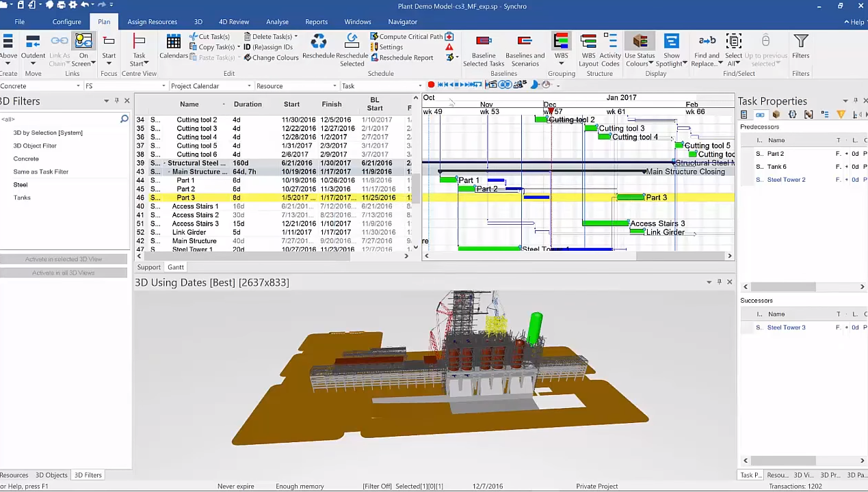Click Activate in selected 3D View

[x=64, y=259]
